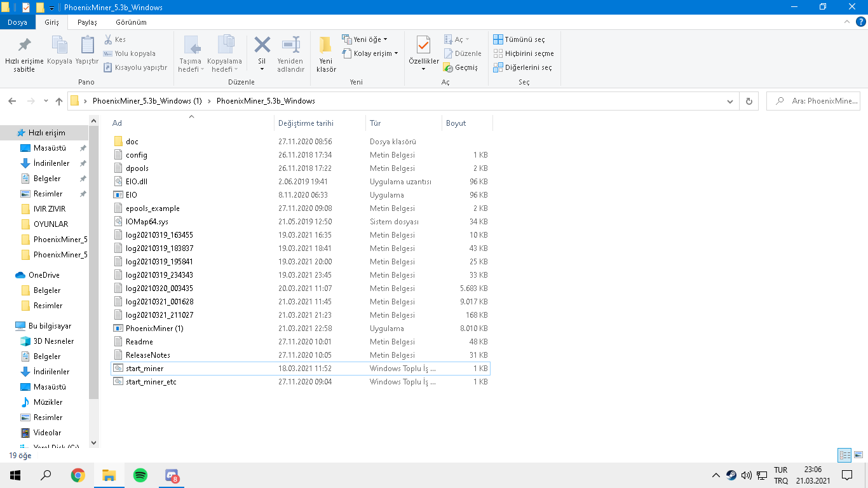Screen dimensions: 868x488
Task: Expand the address bar history dropdown
Action: point(729,101)
